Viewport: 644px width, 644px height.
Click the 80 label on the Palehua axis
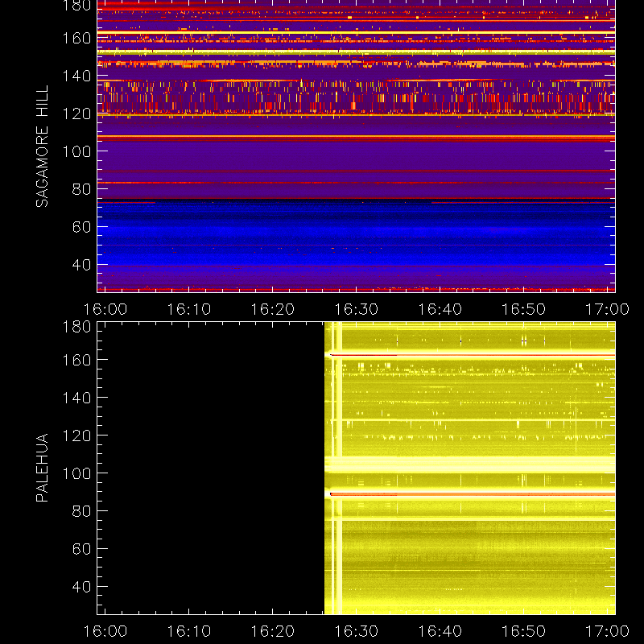(x=81, y=511)
